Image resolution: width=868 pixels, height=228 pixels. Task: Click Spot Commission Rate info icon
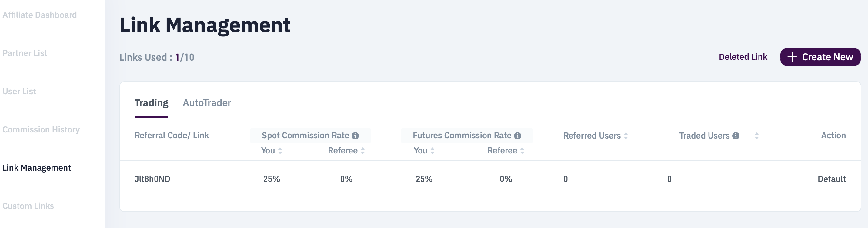click(x=355, y=136)
